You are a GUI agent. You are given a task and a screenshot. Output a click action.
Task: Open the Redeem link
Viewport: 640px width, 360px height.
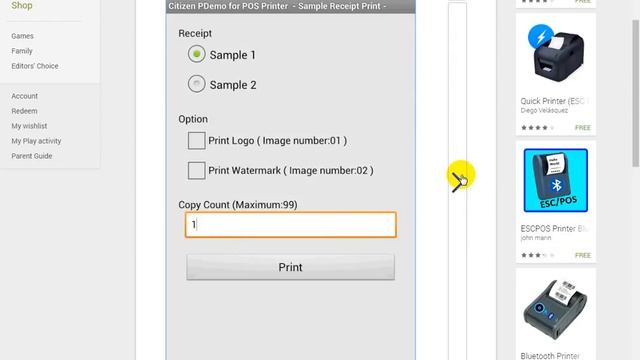click(x=24, y=111)
